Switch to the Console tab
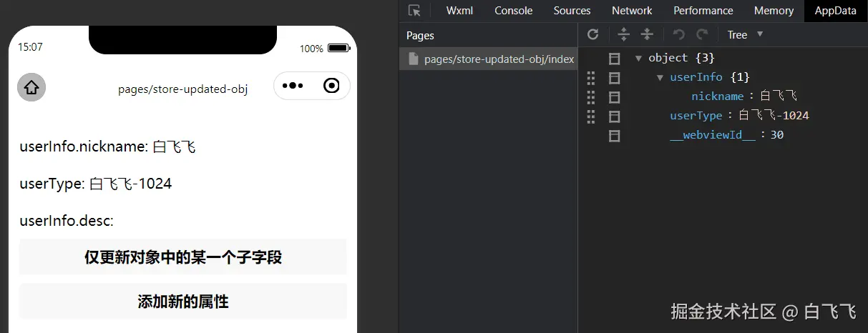This screenshot has width=868, height=333. (514, 11)
